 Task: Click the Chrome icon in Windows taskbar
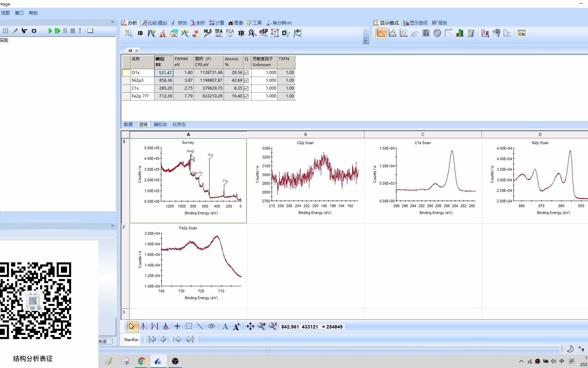(142, 361)
